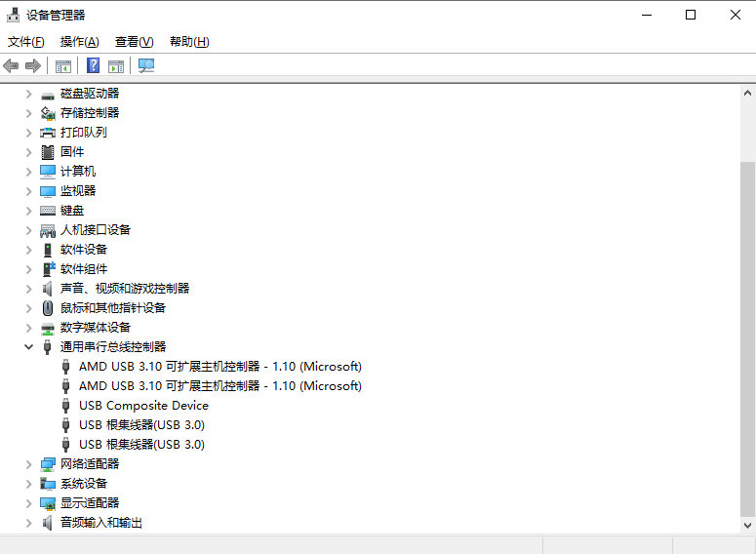
Task: Expand the 音频输入和输出 category
Action: [29, 523]
